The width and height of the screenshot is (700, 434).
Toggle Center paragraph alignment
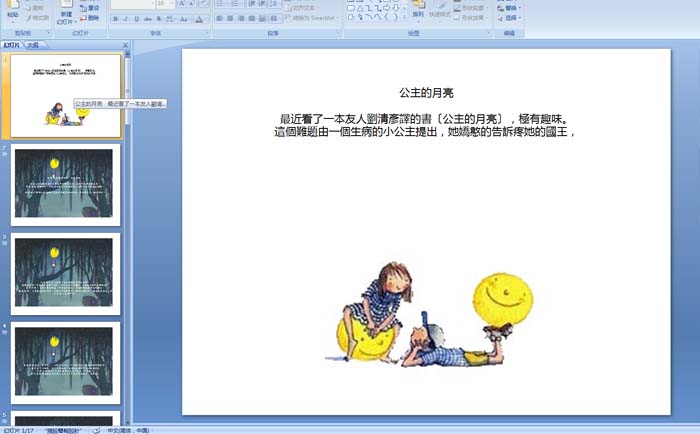click(230, 18)
